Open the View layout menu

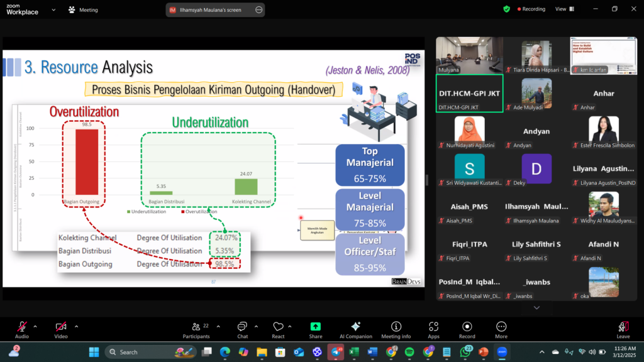[x=563, y=9]
